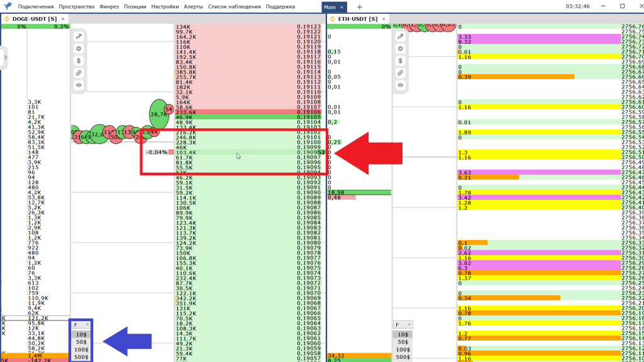
Task: Select 500$ volume in ETH-USDT panel
Action: (x=403, y=357)
